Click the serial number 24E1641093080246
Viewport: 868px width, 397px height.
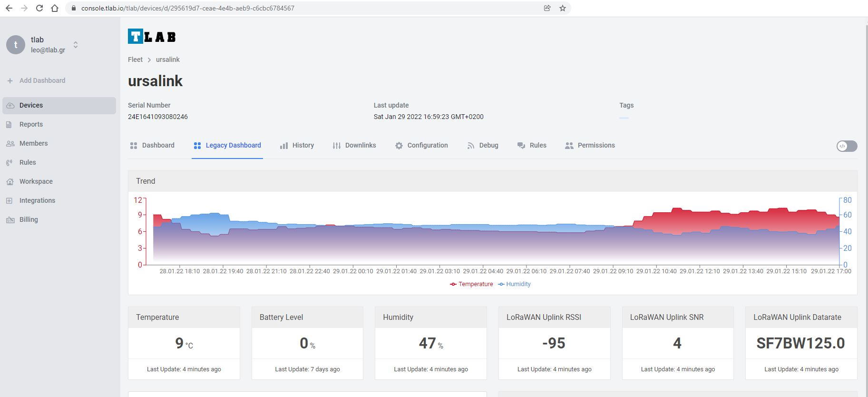pos(158,117)
